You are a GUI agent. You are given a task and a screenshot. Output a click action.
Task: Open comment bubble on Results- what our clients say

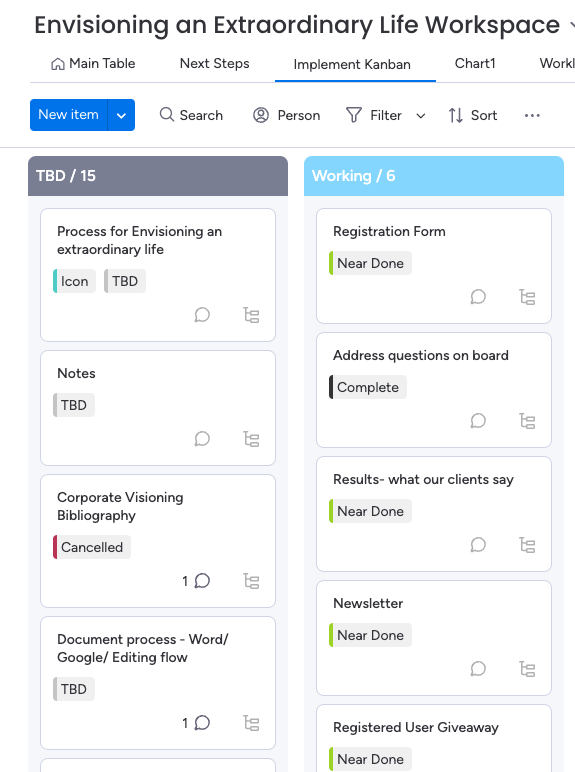[478, 545]
